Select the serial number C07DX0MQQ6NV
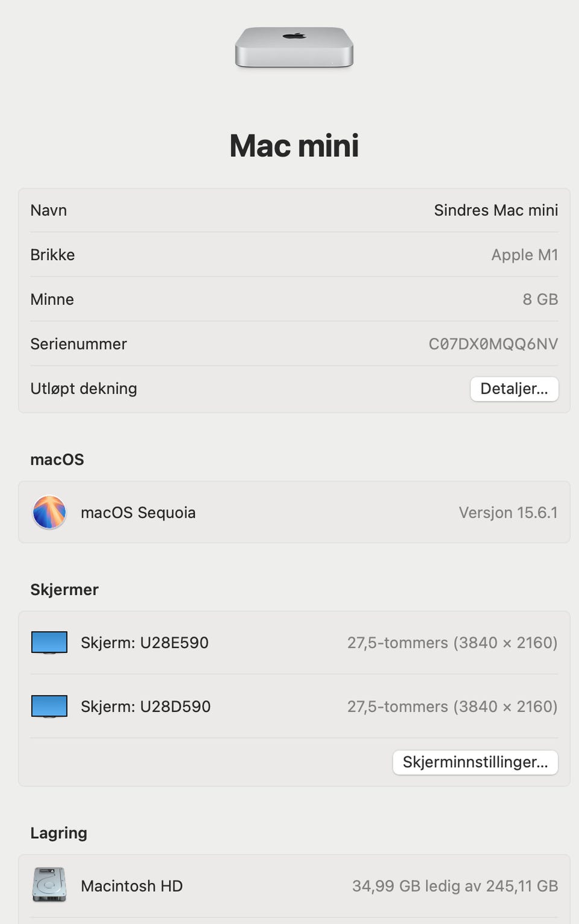This screenshot has height=924, width=579. tap(493, 344)
